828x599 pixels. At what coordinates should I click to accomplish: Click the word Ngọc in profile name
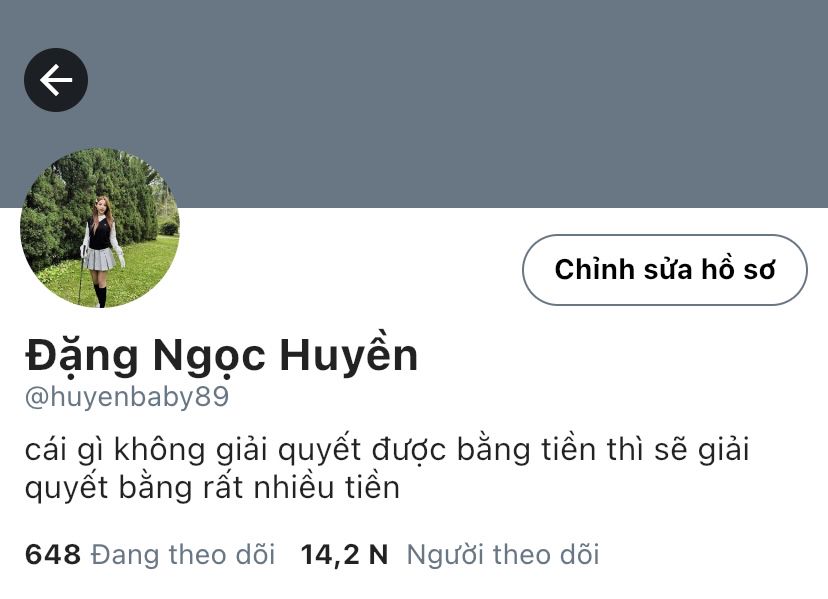coord(209,357)
